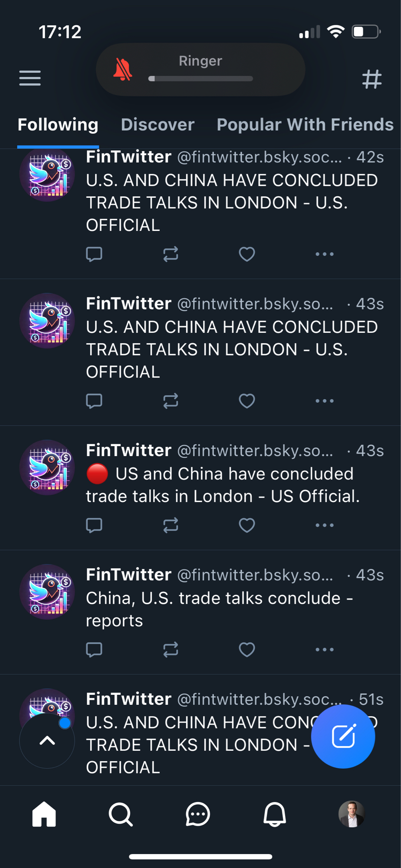Open more options on first post
The height and width of the screenshot is (868, 401).
pos(325,254)
